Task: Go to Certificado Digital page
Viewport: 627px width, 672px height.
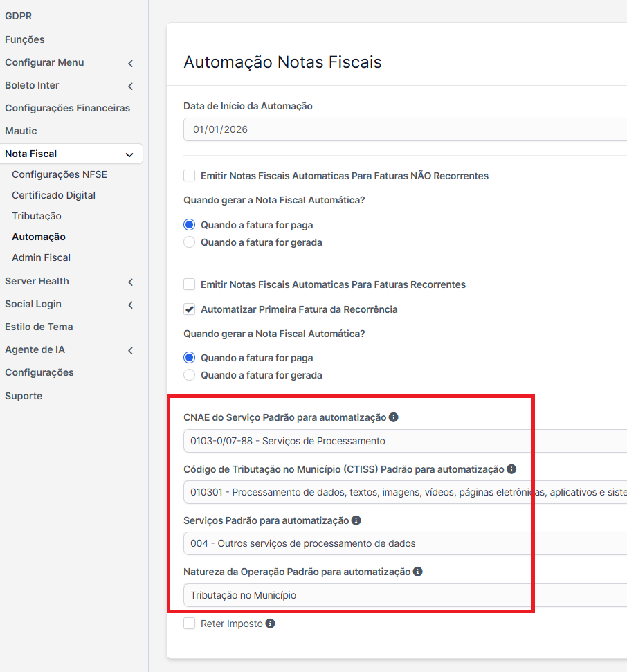Action: tap(53, 195)
